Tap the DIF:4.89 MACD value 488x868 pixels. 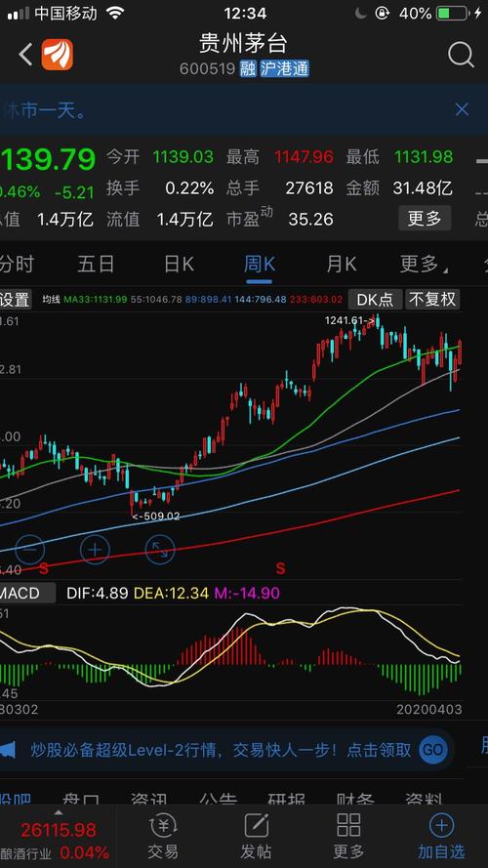[x=98, y=594]
